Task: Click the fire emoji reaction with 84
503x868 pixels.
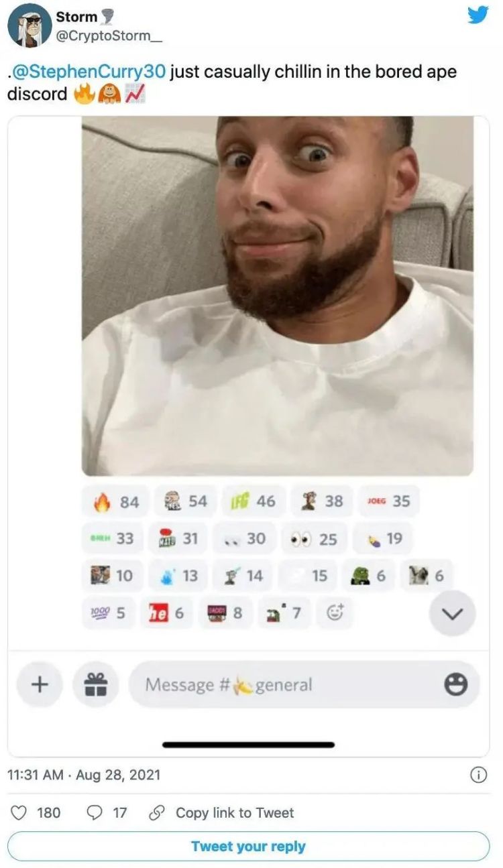Action: point(116,501)
